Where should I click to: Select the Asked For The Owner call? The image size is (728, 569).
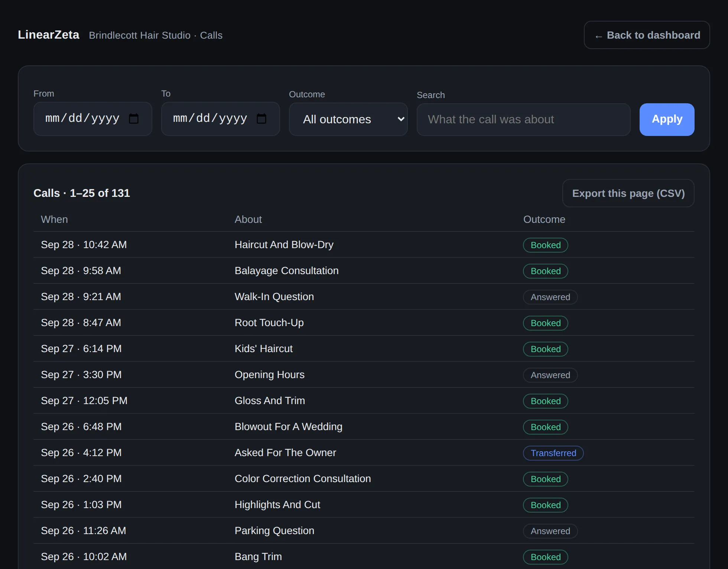pyautogui.click(x=364, y=453)
